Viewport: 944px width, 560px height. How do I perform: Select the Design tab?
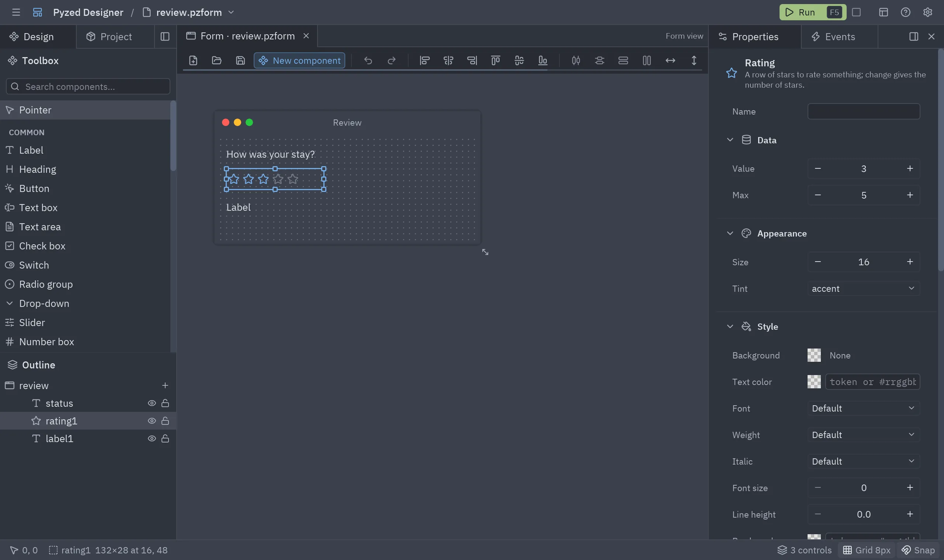38,36
